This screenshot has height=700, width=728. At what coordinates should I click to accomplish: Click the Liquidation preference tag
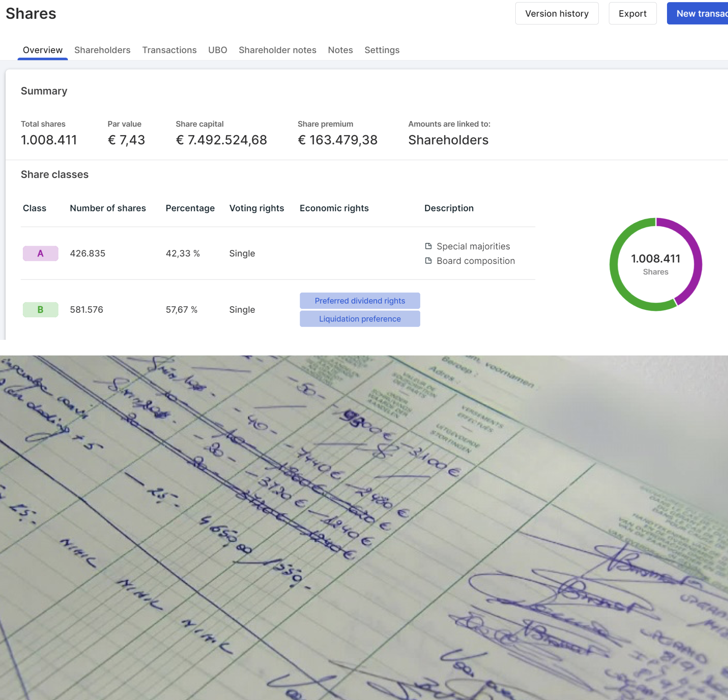tap(360, 319)
